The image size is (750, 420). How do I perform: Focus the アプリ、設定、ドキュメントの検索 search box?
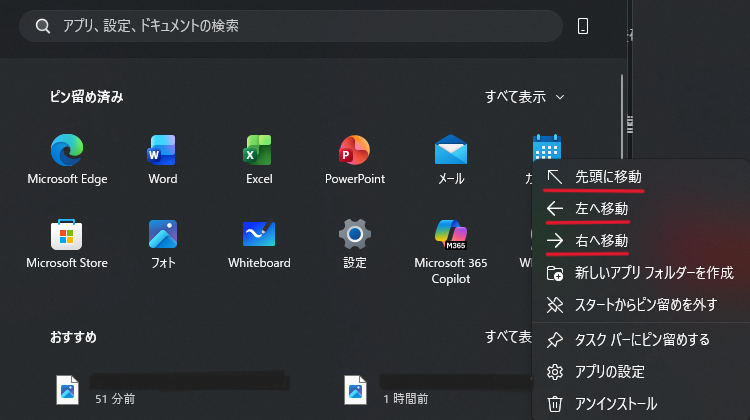click(291, 26)
